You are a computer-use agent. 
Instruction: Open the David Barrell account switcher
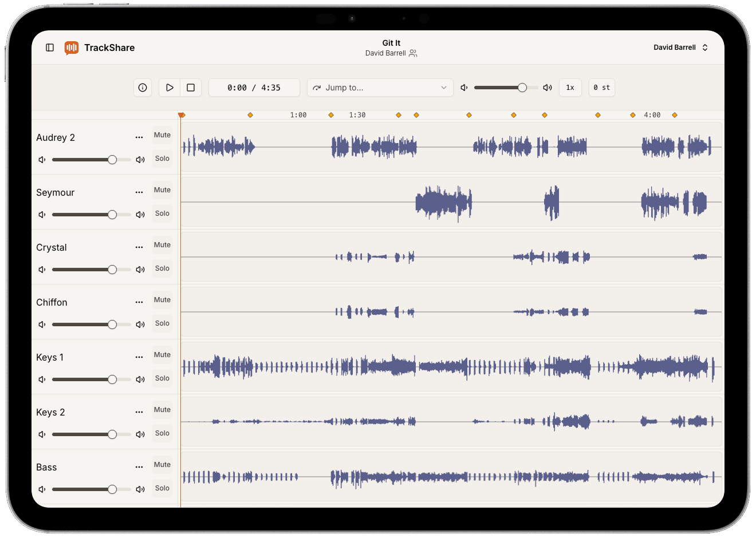pos(680,48)
